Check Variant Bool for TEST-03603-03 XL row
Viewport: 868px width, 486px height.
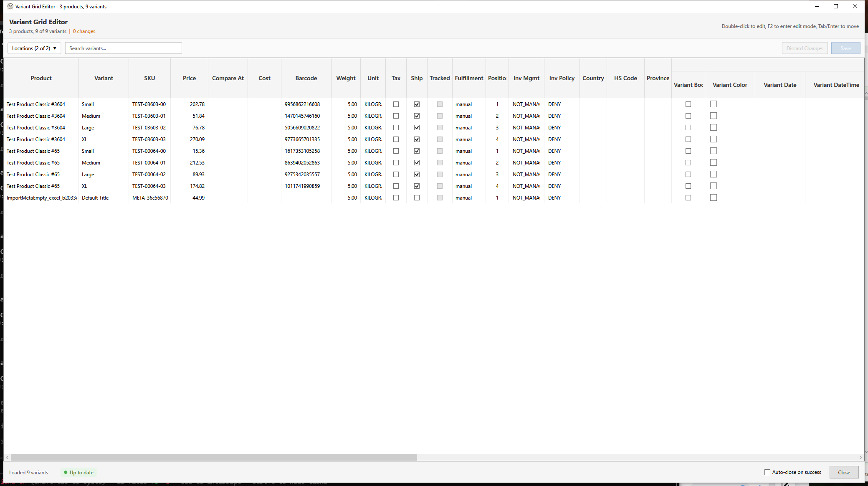coord(688,139)
